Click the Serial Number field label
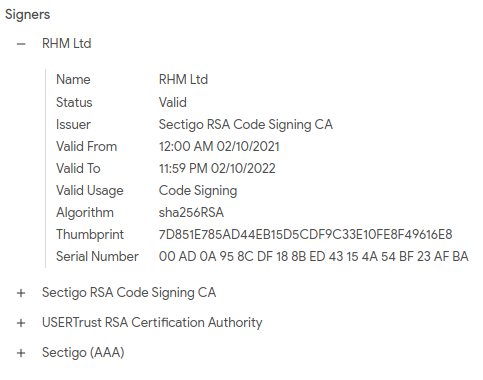This screenshot has height=380, width=483. pos(97,256)
